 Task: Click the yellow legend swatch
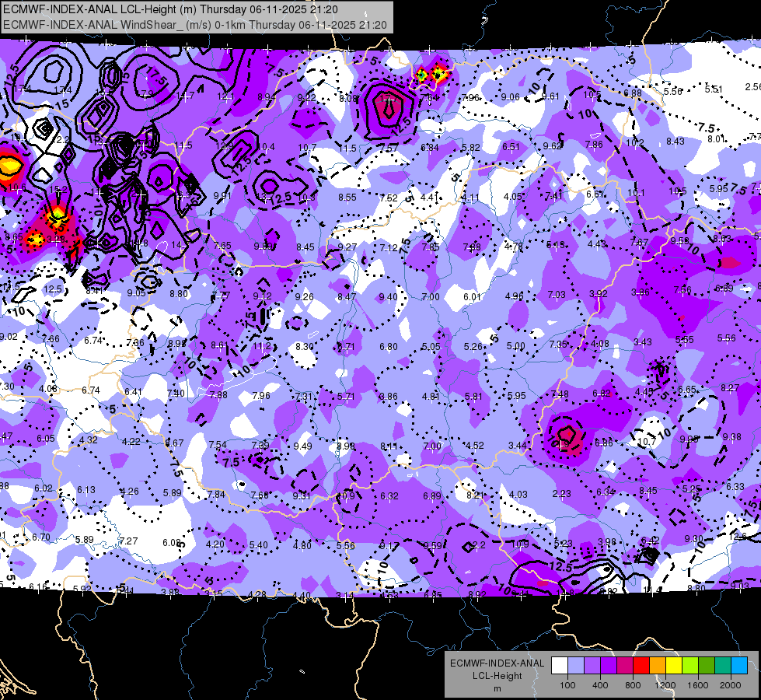click(x=674, y=666)
